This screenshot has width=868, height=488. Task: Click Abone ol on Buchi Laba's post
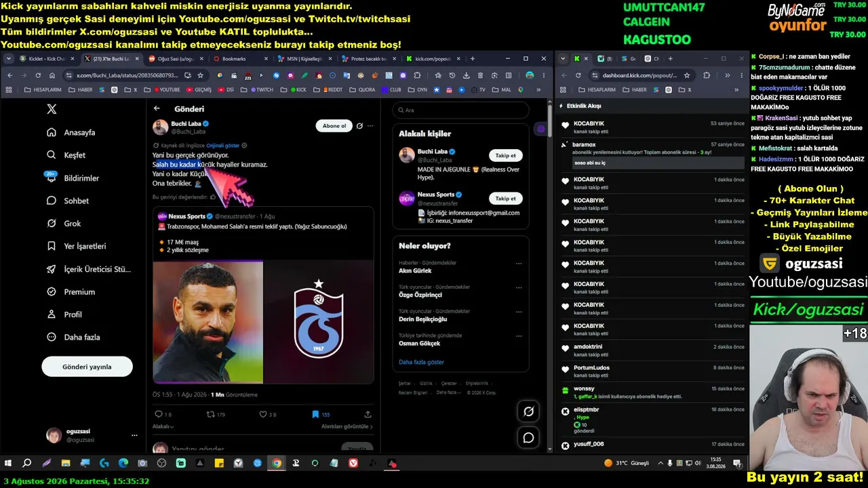334,125
